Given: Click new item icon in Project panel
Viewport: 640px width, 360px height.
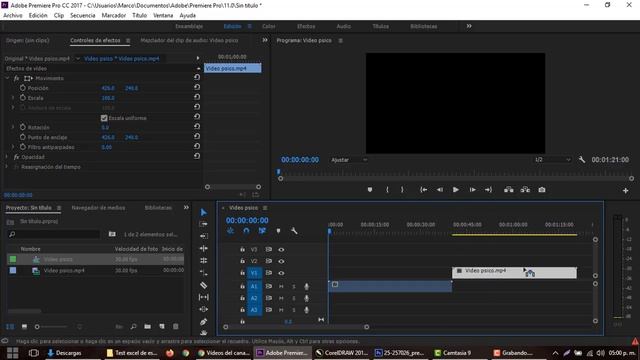Looking at the screenshot, I should pyautogui.click(x=162, y=327).
